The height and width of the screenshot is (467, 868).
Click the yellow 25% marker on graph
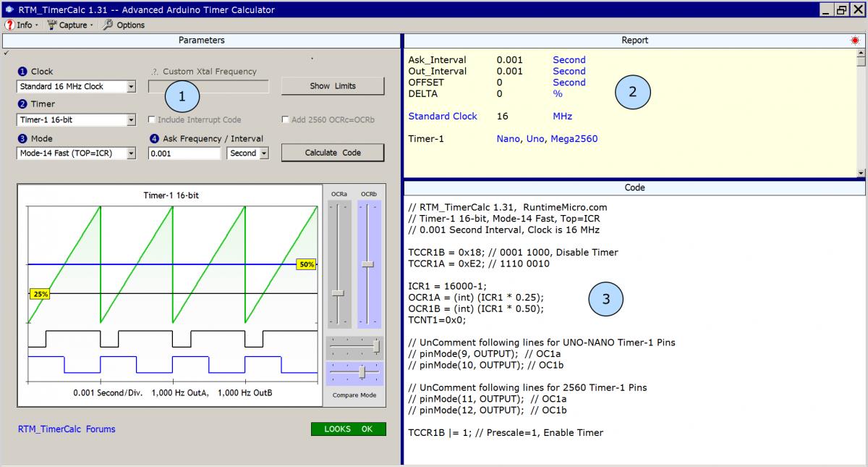click(40, 294)
